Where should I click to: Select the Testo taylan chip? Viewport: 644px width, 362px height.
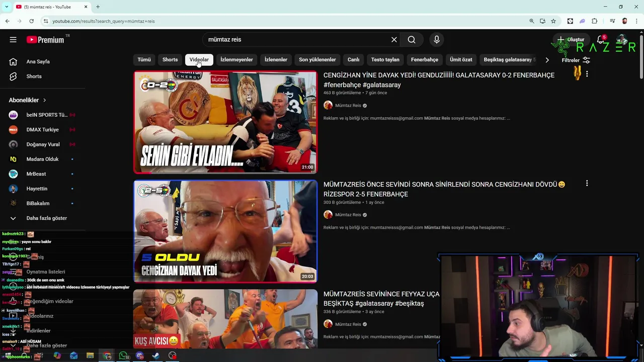tap(385, 60)
